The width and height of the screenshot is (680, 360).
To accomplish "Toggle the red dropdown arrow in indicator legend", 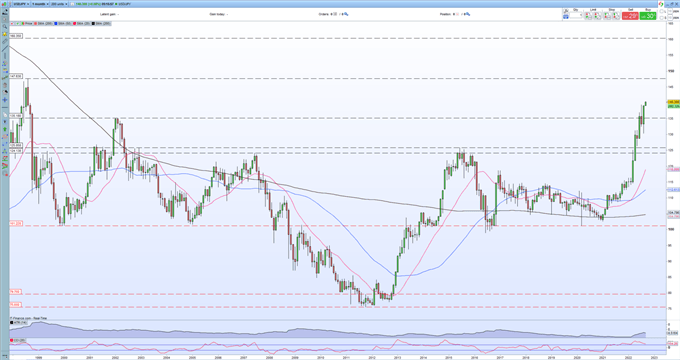I will 12,23.
